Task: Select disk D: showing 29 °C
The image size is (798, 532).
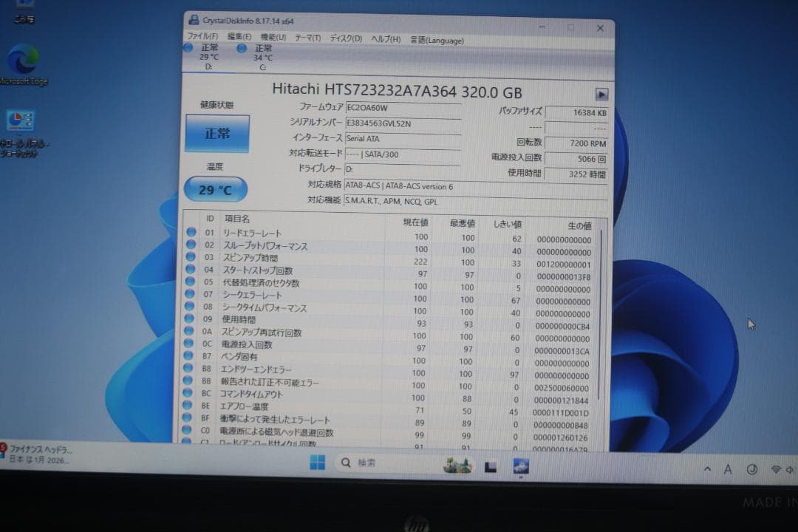Action: (204, 56)
